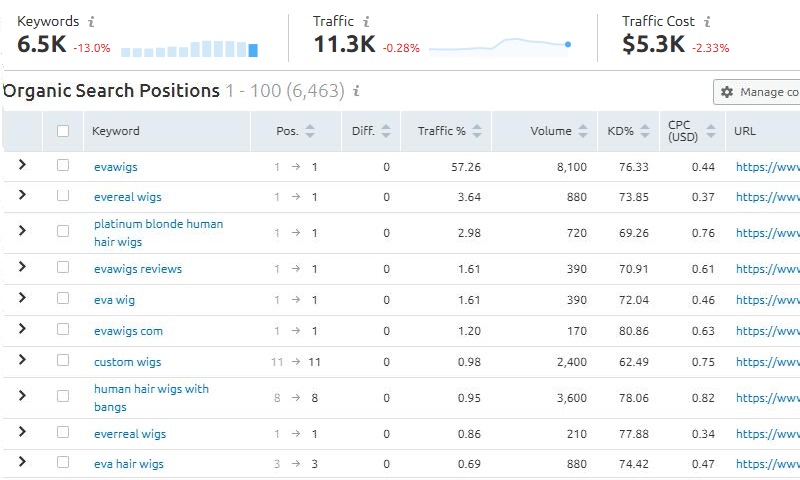
Task: Check the eva hair wigs row checkbox
Action: click(63, 462)
